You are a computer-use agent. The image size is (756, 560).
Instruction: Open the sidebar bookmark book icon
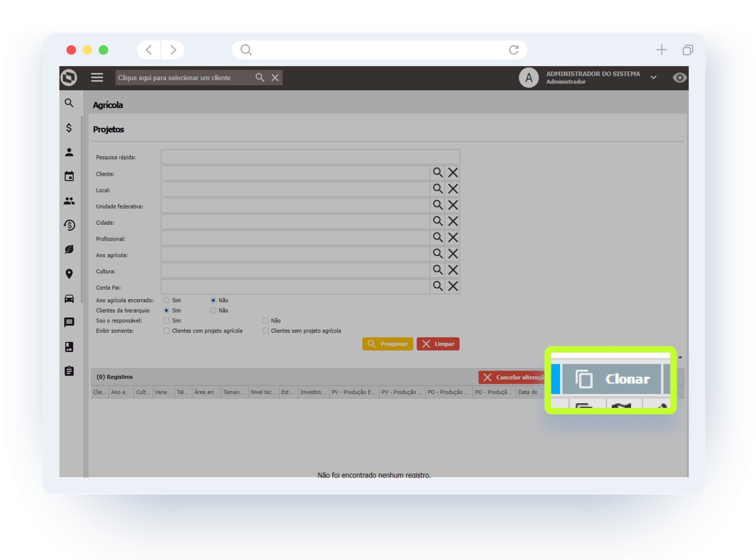click(69, 347)
